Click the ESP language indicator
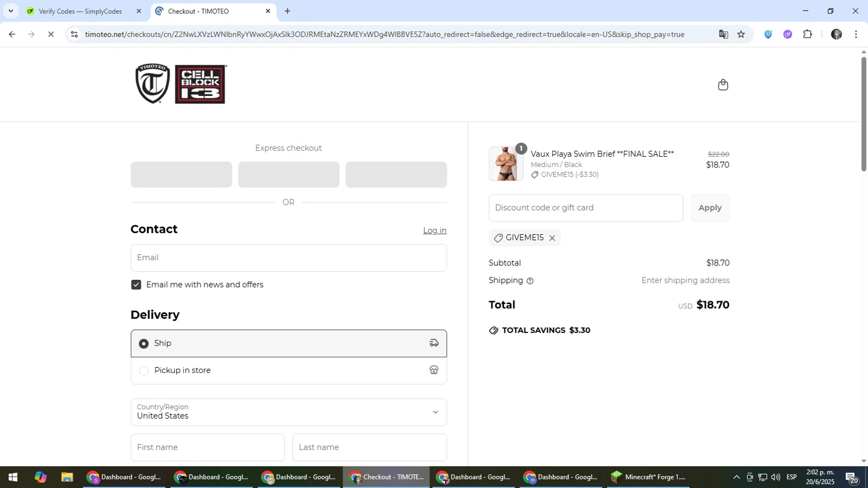The image size is (868, 488). pos(792,478)
